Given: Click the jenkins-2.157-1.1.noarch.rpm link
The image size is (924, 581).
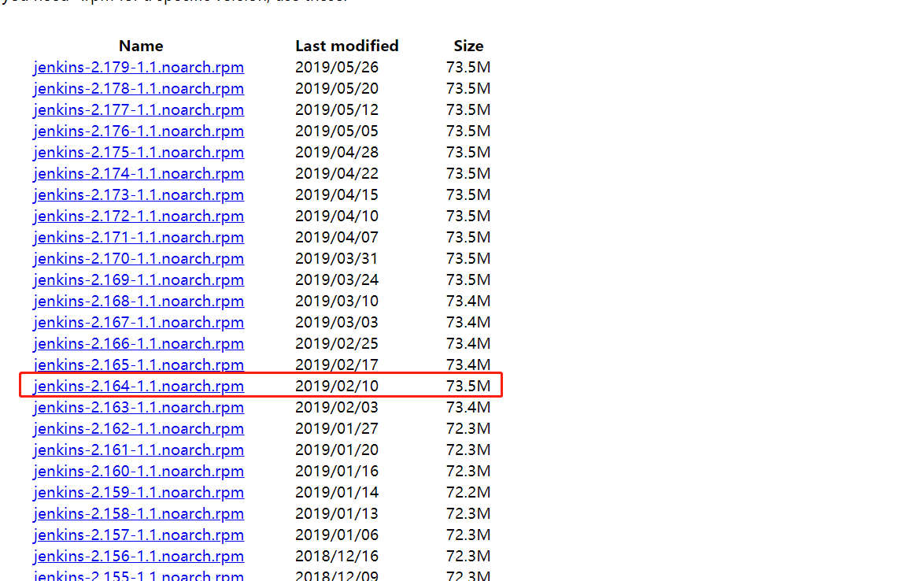Looking at the screenshot, I should (139, 535).
